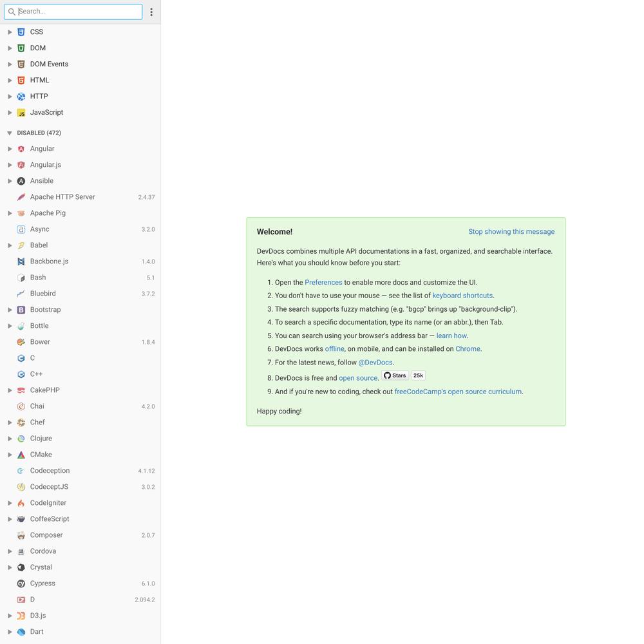The image size is (644, 644).
Task: Click into the Search input field
Action: (x=73, y=12)
